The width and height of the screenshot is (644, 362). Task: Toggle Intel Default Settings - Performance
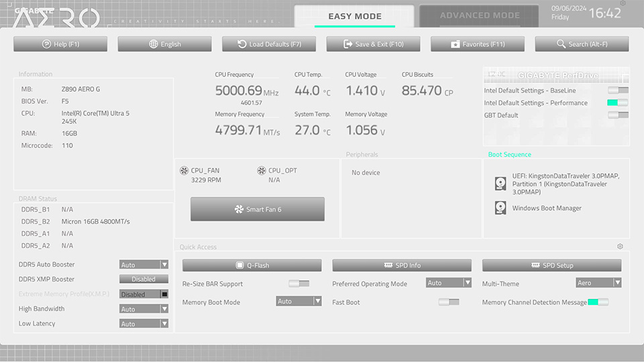[618, 103]
